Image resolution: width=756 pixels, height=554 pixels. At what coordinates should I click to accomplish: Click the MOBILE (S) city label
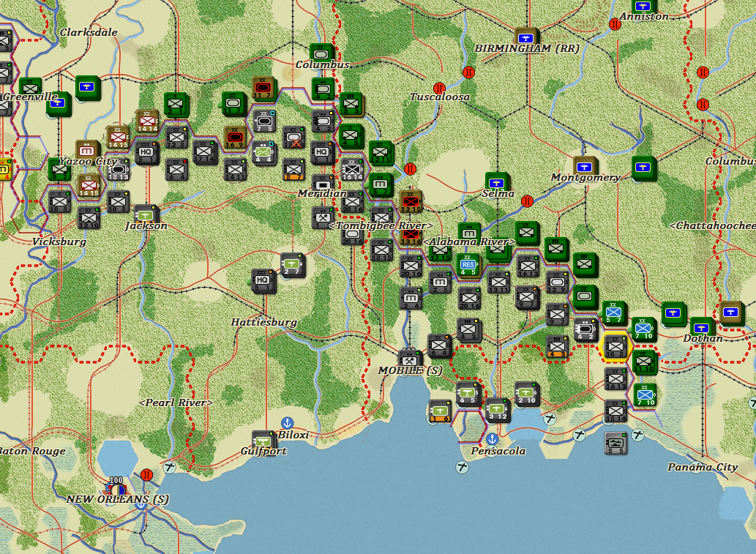pos(410,370)
